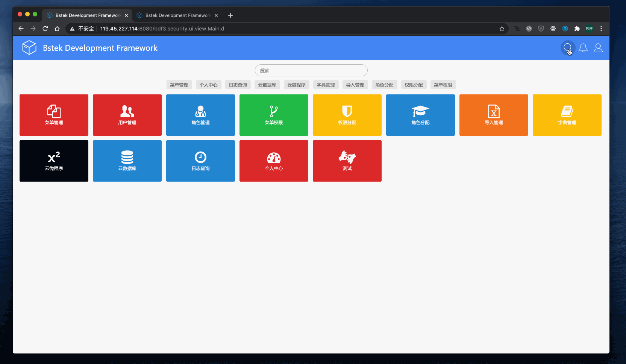Click the 苏博 profile avatar

click(589, 29)
